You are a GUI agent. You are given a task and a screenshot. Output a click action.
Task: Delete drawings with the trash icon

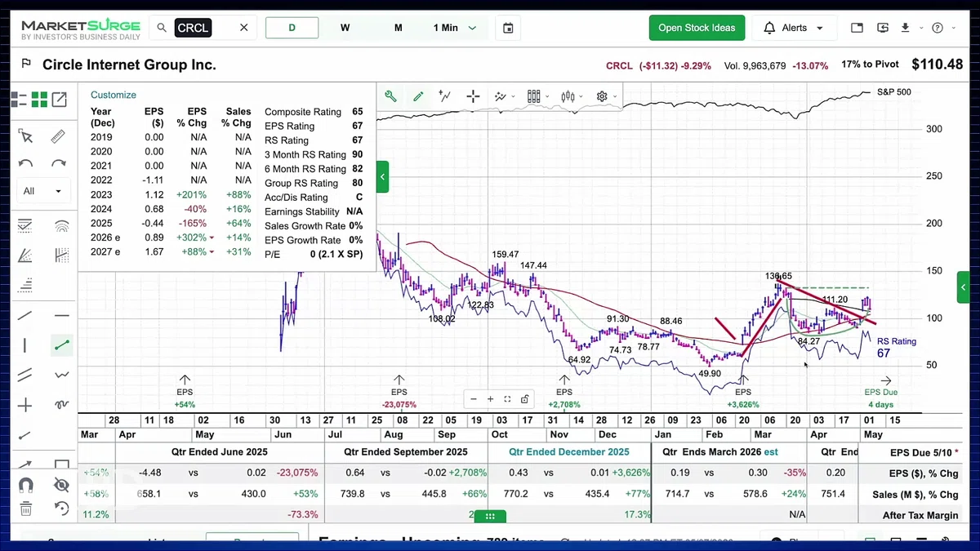[x=25, y=509]
